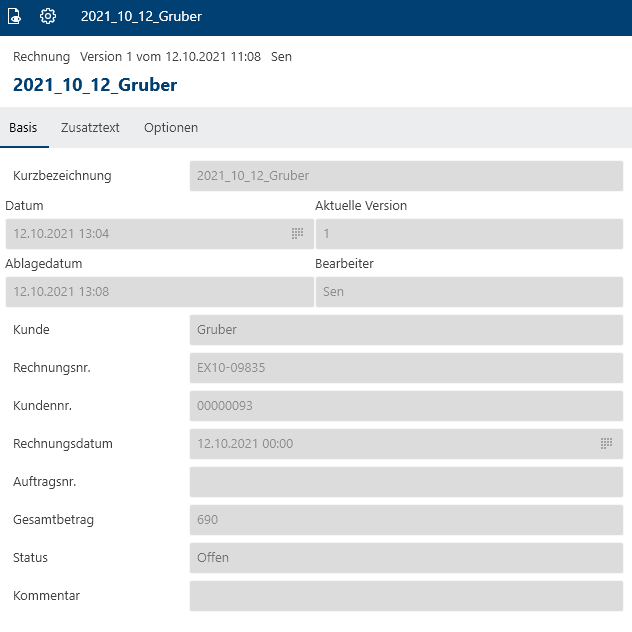This screenshot has height=632, width=632.
Task: Switch to the Zusatztext tab
Action: pyautogui.click(x=90, y=128)
